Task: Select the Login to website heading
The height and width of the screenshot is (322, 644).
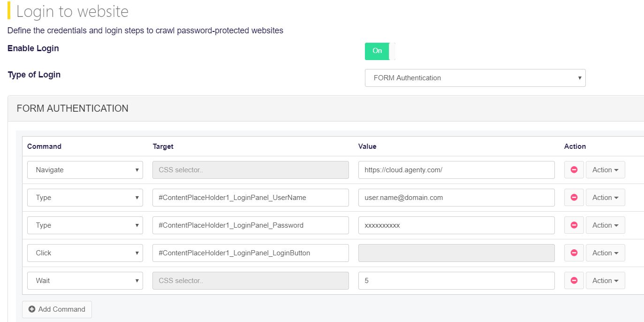Action: 72,11
